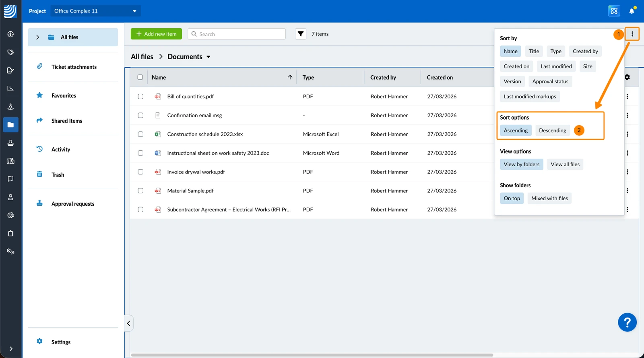Open the stamp icon in left sidebar
644x358 pixels.
(10, 143)
